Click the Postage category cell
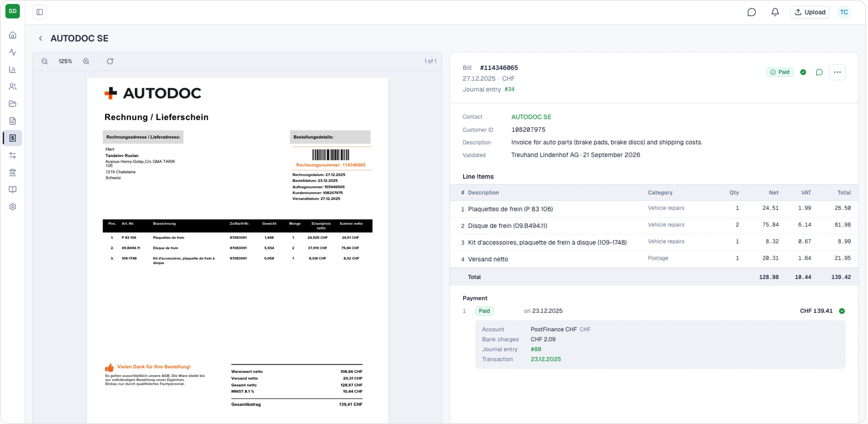This screenshot has height=424, width=868. 658,258
